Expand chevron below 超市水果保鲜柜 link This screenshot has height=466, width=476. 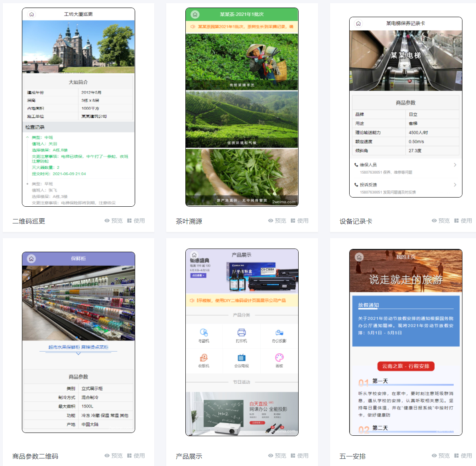pyautogui.click(x=78, y=353)
